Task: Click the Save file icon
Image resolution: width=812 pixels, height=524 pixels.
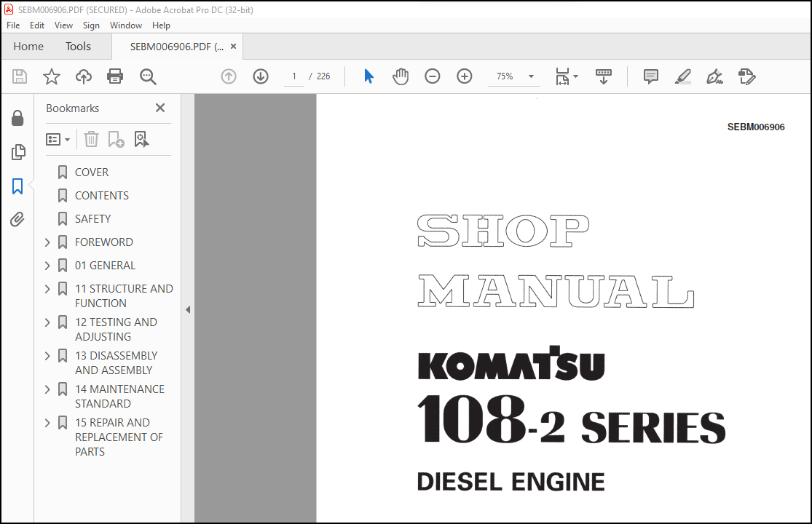Action: [20, 76]
